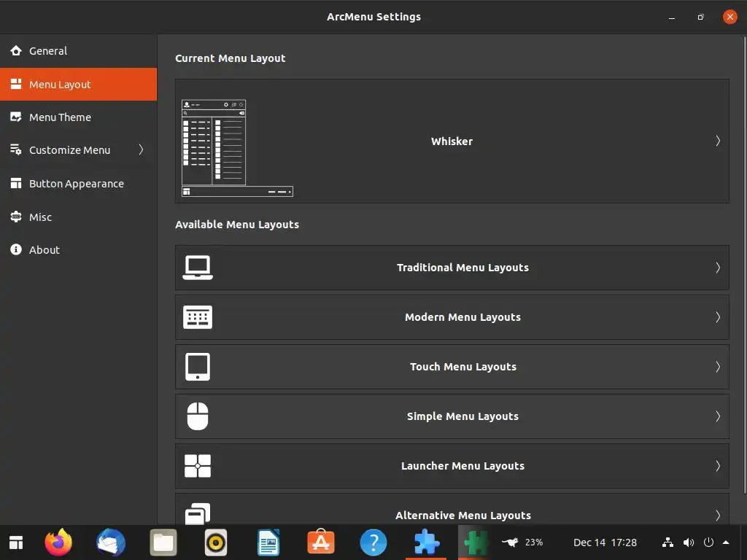
Task: Click the blue Extensions puzzle icon in taskbar
Action: coord(426,542)
